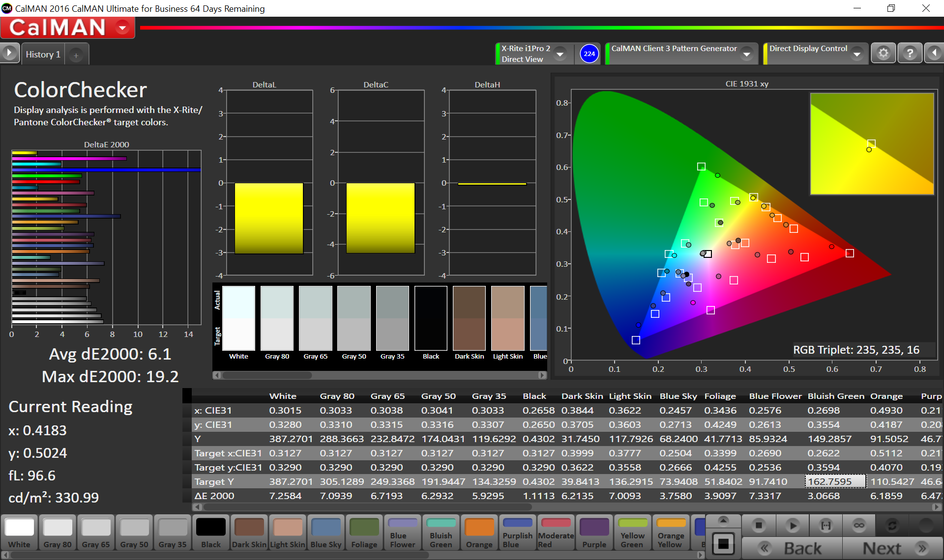The width and height of the screenshot is (944, 560).
Task: Restore down the CalMAN window
Action: point(891,8)
